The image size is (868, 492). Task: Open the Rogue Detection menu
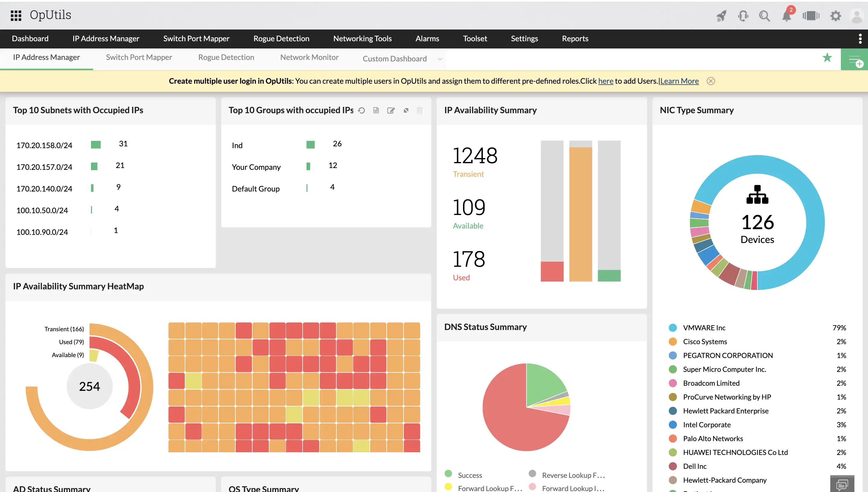click(x=281, y=39)
